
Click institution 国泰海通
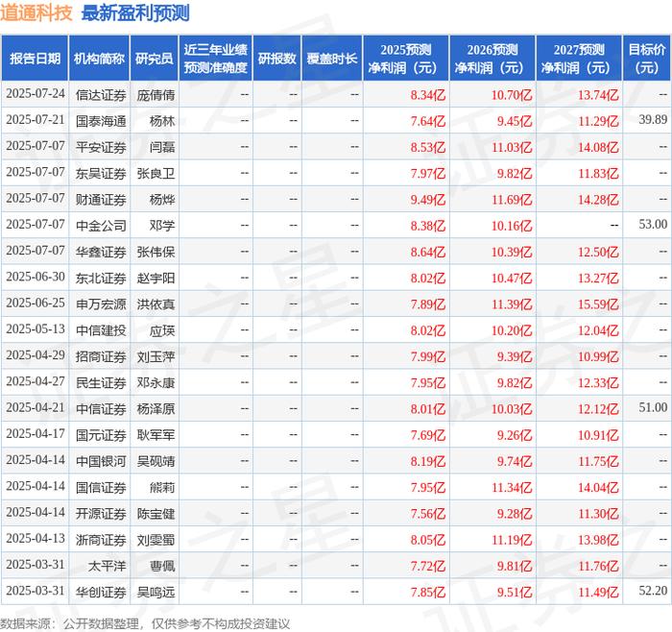coord(101,121)
